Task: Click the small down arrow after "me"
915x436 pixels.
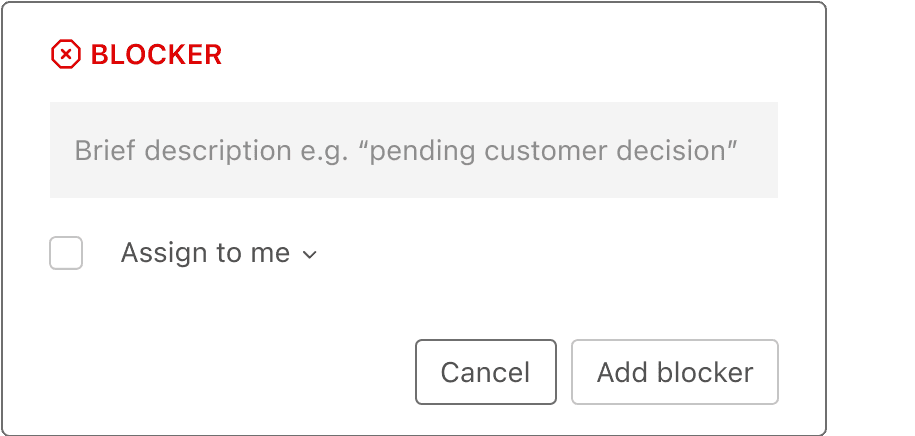Action: pos(309,256)
